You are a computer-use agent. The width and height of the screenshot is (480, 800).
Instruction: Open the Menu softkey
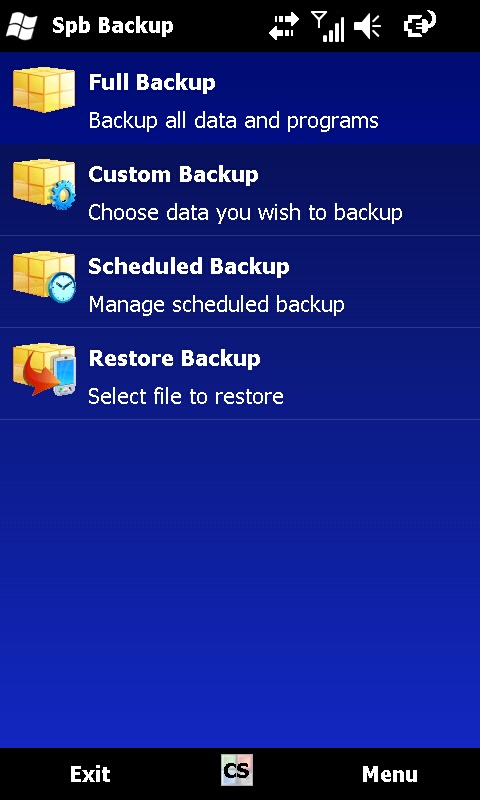click(x=390, y=774)
